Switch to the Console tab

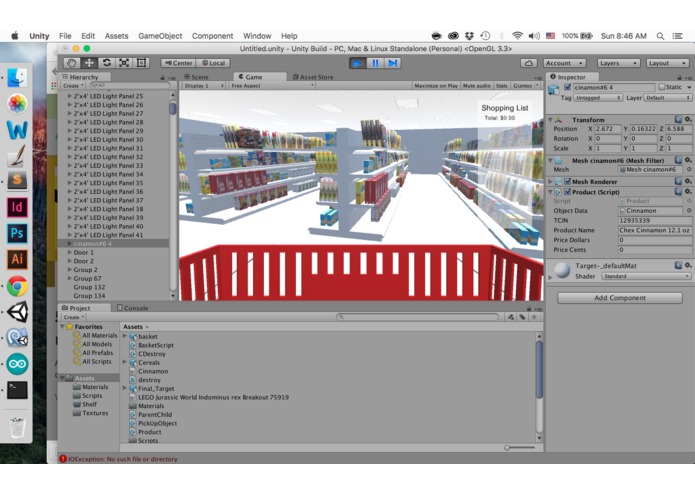pyautogui.click(x=133, y=308)
